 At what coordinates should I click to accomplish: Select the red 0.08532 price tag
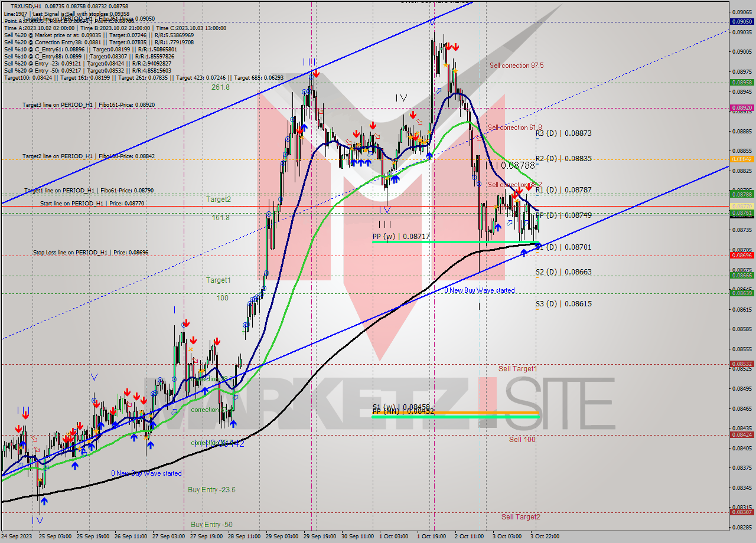(742, 364)
